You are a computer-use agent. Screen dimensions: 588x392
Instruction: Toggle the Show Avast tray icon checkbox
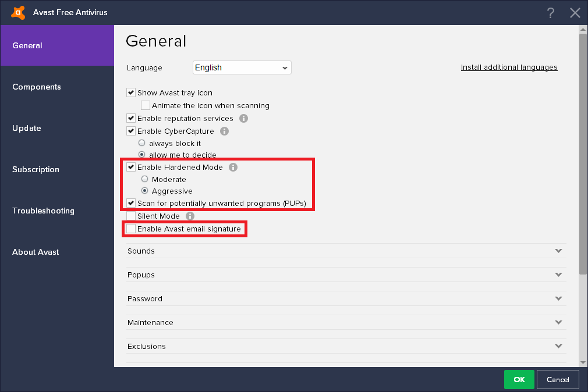(x=131, y=92)
